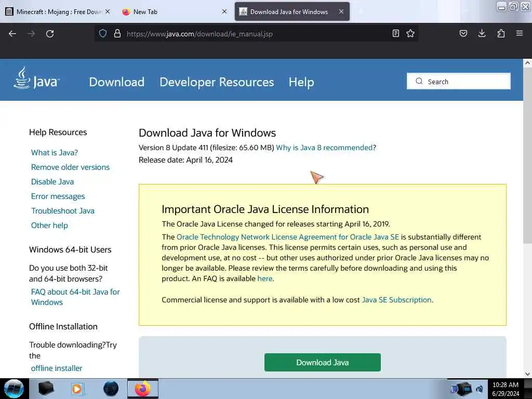This screenshot has height=399, width=532.
Task: Open the Other help link
Action: click(x=49, y=225)
